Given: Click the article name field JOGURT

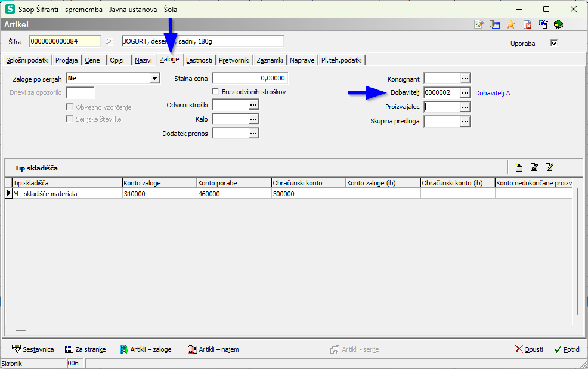Looking at the screenshot, I should [x=203, y=41].
